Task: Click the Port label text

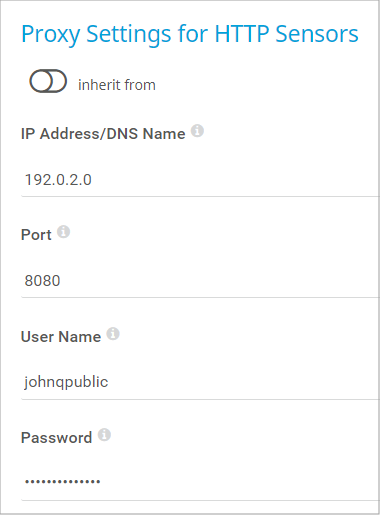Action: click(x=36, y=235)
